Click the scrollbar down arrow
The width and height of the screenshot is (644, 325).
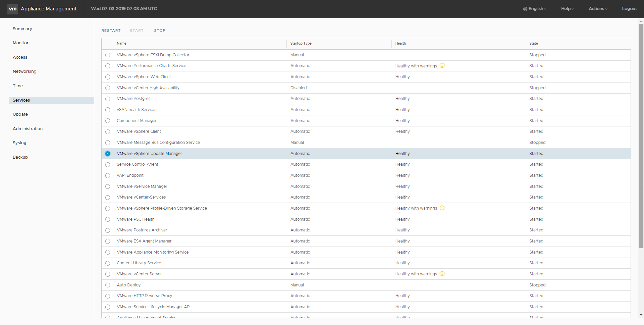tap(641, 315)
